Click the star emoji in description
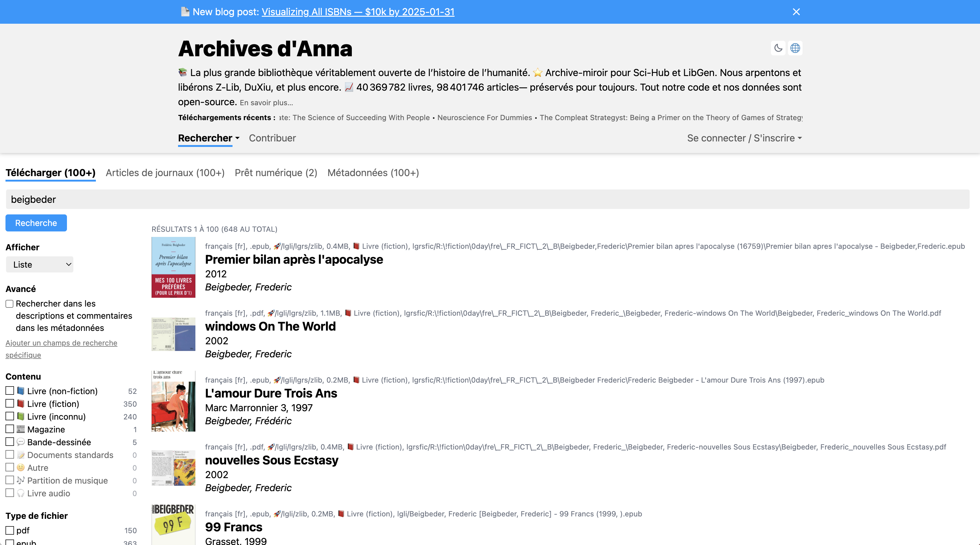 tap(537, 72)
